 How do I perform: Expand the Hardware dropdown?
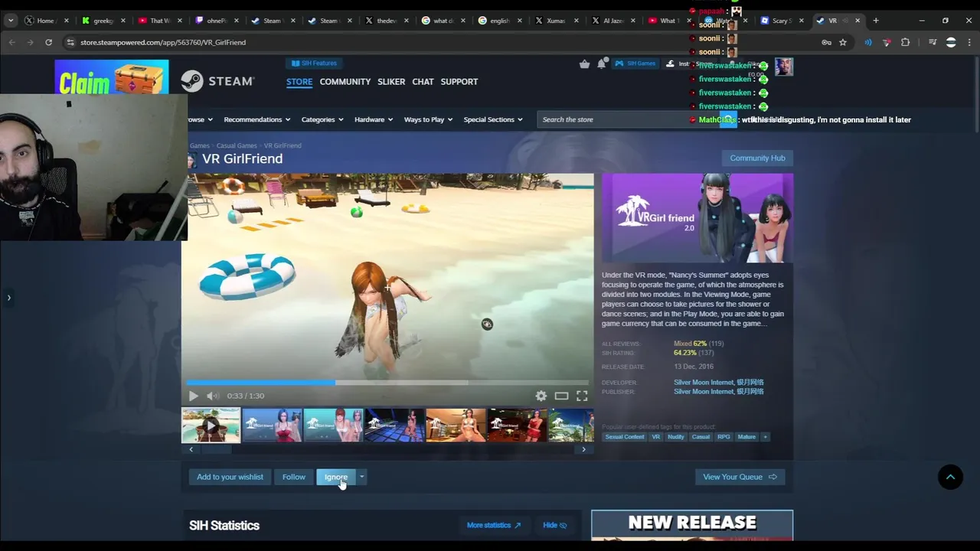(374, 119)
